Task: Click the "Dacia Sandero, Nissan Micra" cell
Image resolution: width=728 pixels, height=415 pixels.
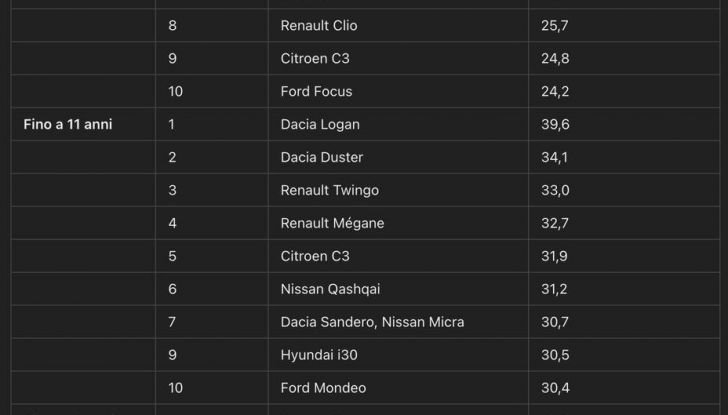Action: pyautogui.click(x=372, y=322)
